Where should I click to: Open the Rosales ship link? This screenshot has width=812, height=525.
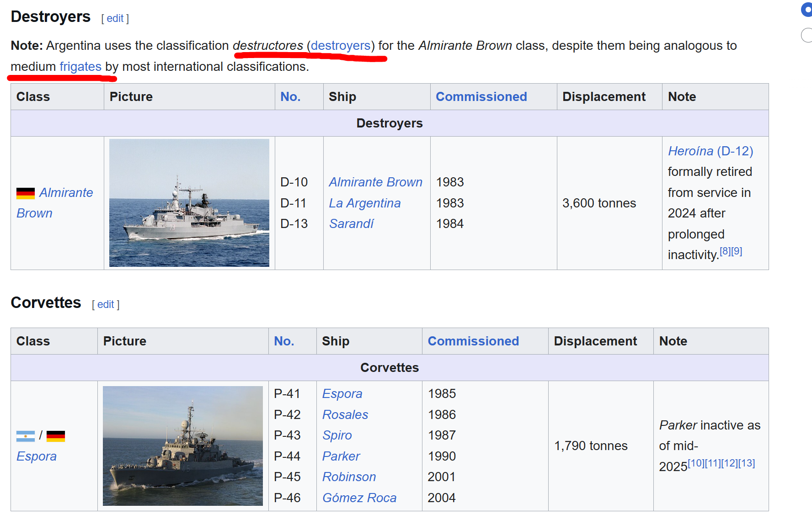pos(345,415)
